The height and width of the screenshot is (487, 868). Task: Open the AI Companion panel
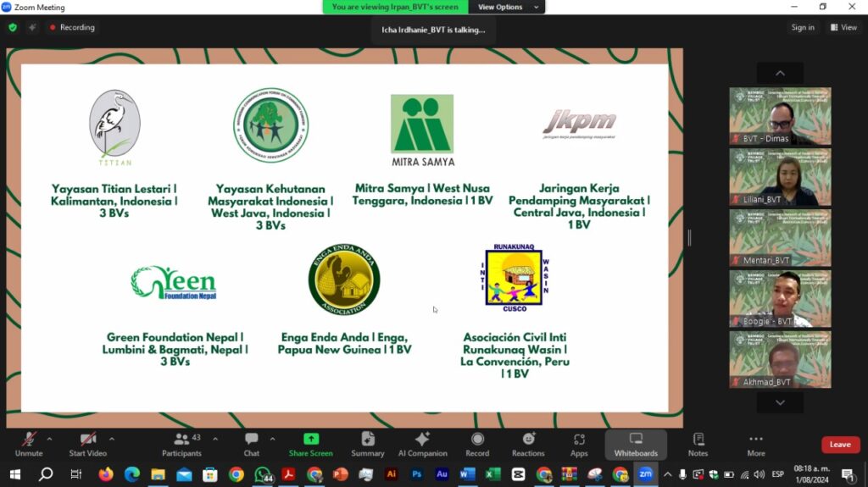pyautogui.click(x=422, y=445)
